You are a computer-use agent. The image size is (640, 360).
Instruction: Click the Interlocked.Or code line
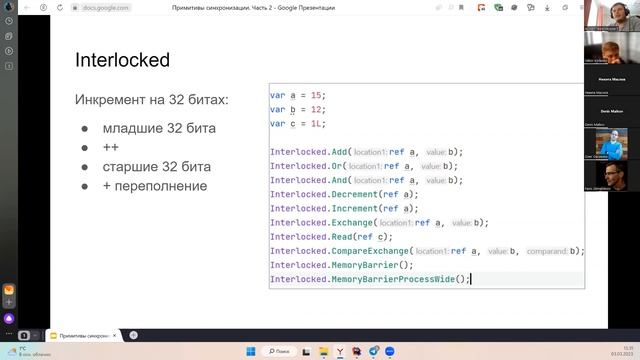point(364,166)
